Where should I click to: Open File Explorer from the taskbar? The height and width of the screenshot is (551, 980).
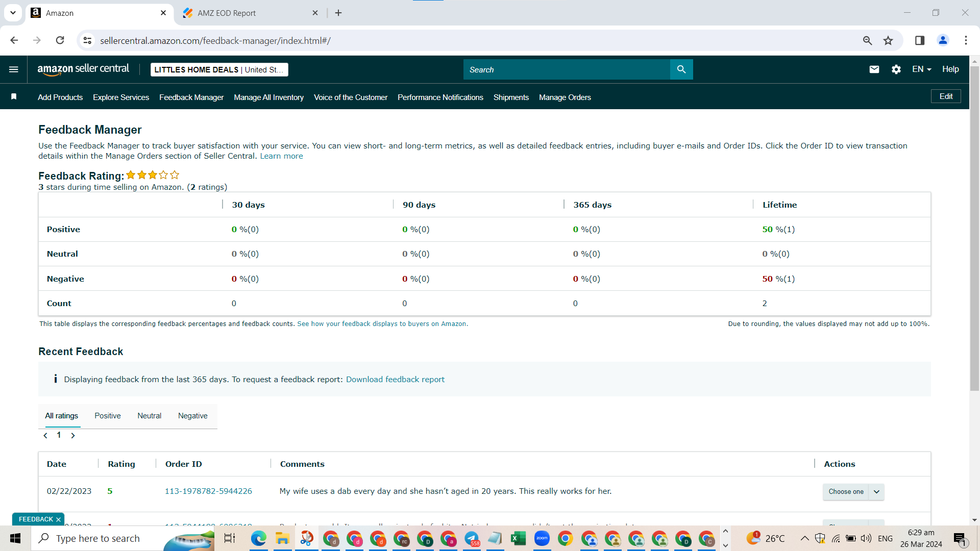coord(282,538)
